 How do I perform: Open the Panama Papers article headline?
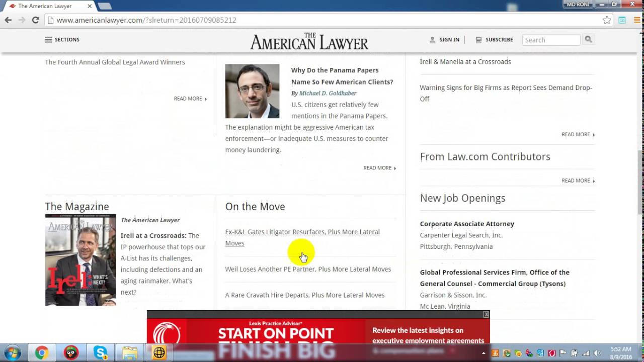click(x=342, y=76)
